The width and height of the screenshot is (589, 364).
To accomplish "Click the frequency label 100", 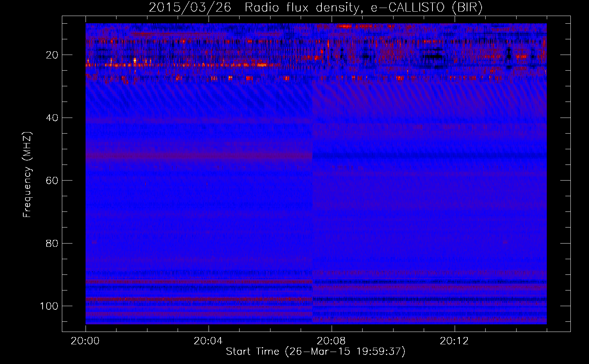I will pos(50,306).
